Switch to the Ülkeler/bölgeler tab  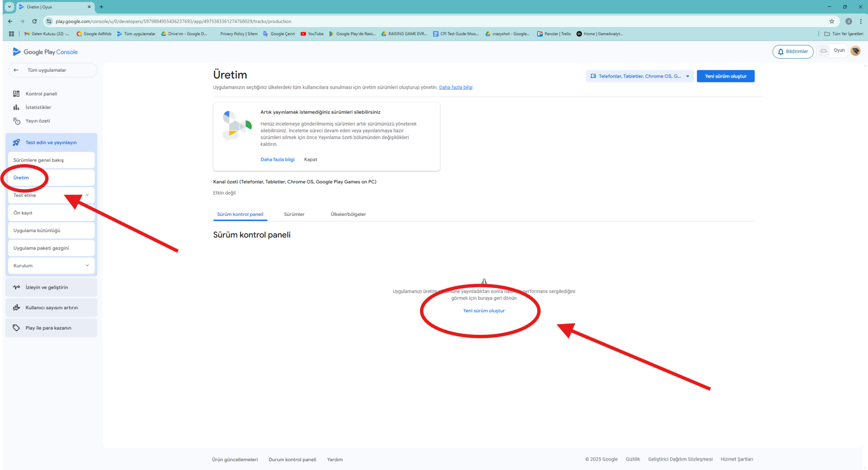[348, 214]
